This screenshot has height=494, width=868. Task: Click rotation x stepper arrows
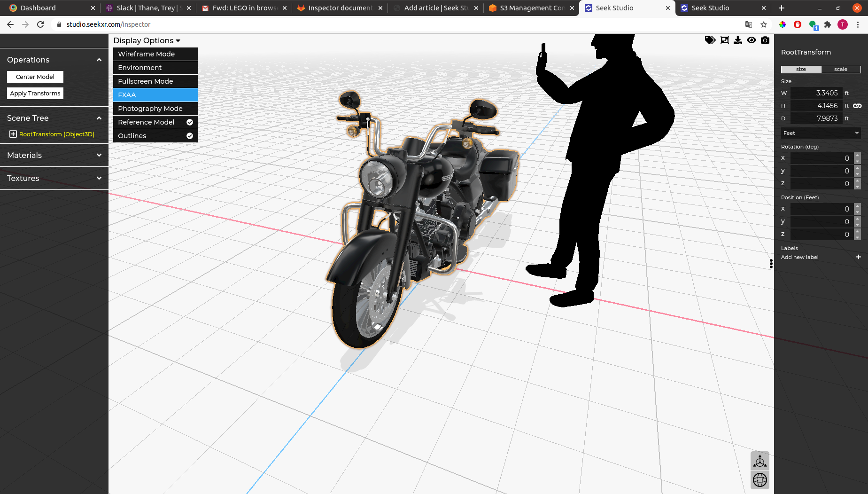coord(857,158)
